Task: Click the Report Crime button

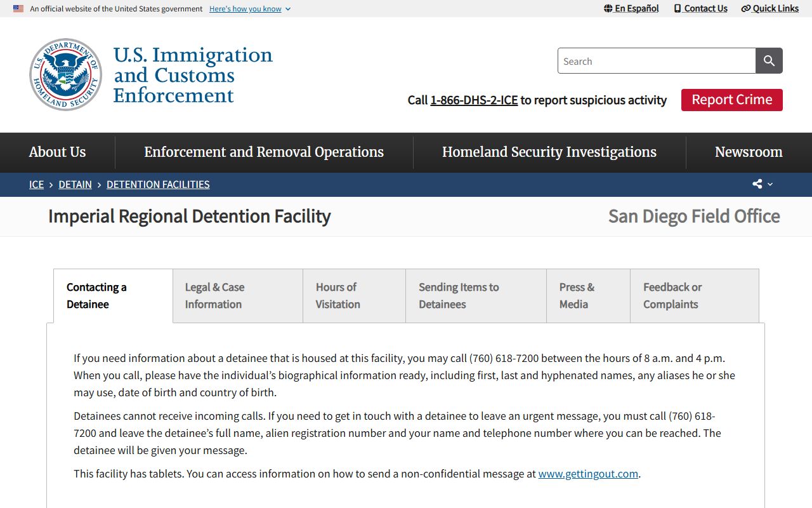Action: pos(732,100)
